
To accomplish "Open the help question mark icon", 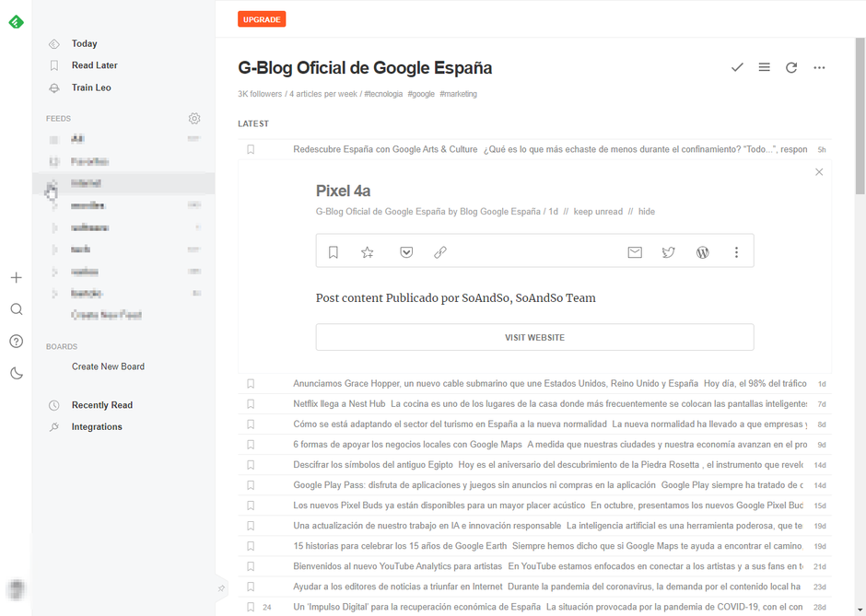I will tap(17, 341).
